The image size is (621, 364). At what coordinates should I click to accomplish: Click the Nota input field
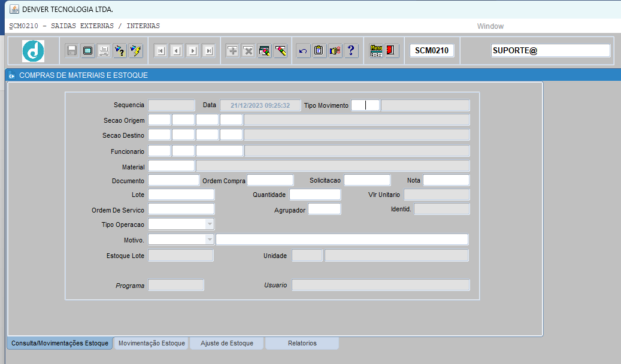click(x=446, y=180)
